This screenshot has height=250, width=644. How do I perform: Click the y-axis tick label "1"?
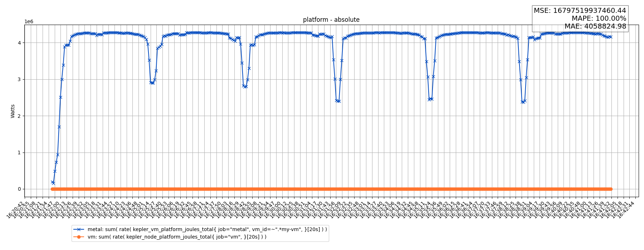click(x=20, y=152)
